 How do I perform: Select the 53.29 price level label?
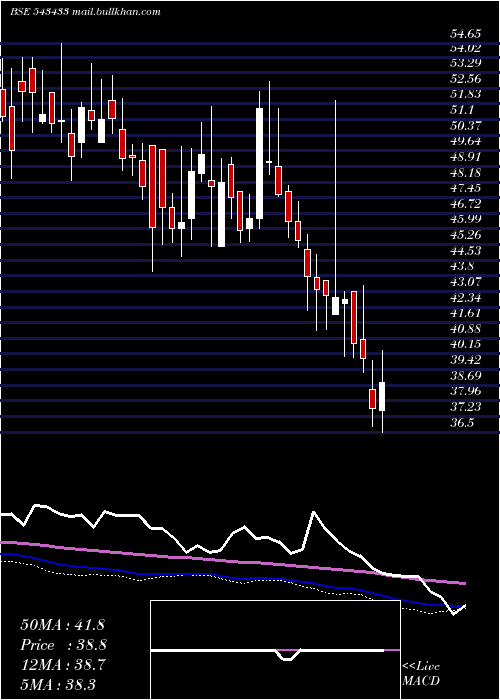(465, 63)
